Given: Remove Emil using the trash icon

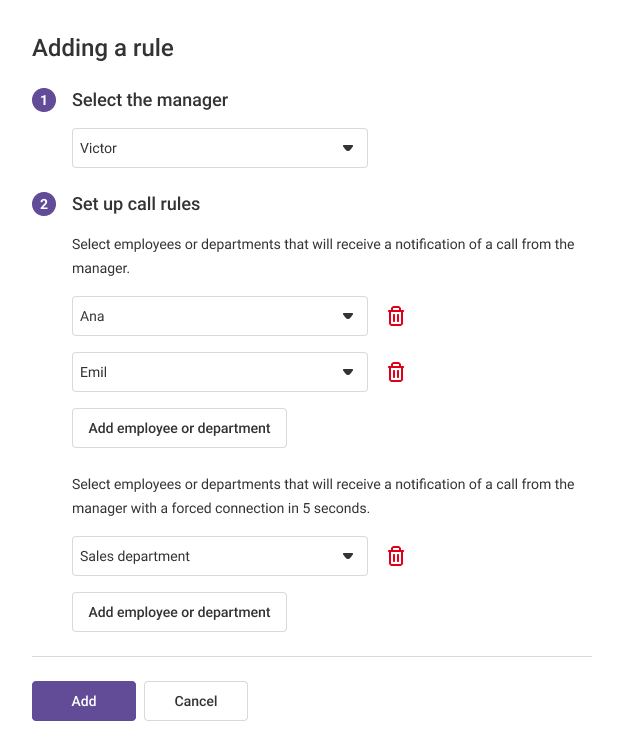Looking at the screenshot, I should click(x=396, y=372).
